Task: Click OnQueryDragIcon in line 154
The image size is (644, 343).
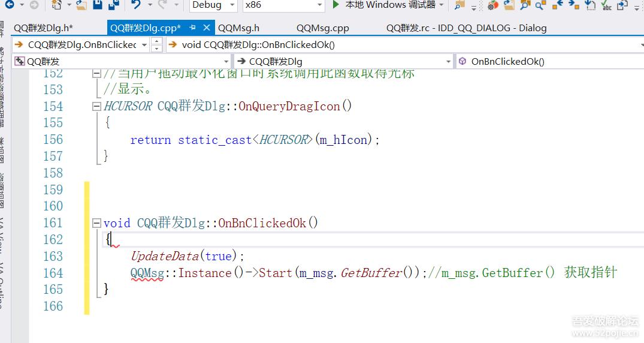Action: pyautogui.click(x=289, y=107)
